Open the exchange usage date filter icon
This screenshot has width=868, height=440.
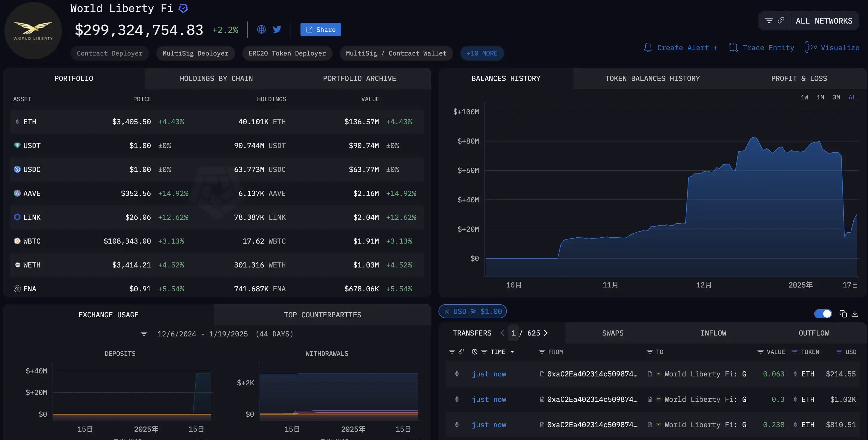coord(144,334)
